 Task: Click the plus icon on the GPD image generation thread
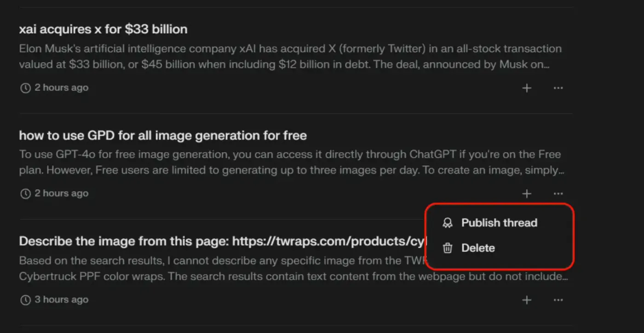[x=527, y=194]
